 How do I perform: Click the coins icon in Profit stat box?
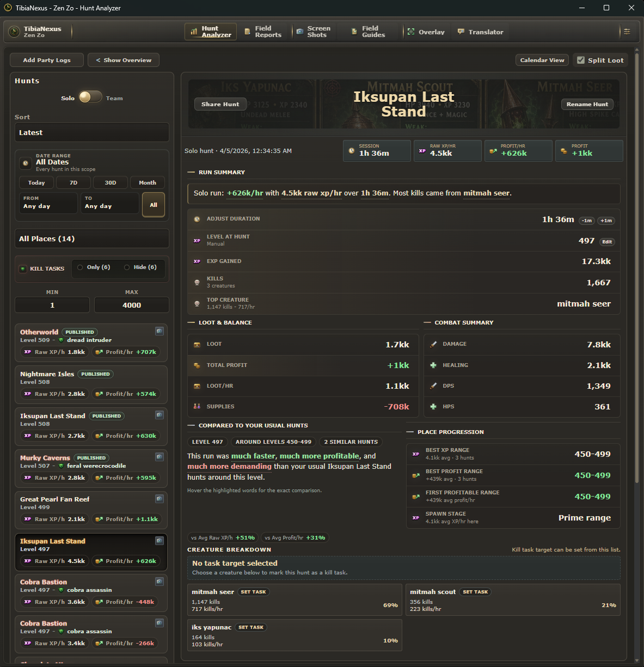coord(564,151)
